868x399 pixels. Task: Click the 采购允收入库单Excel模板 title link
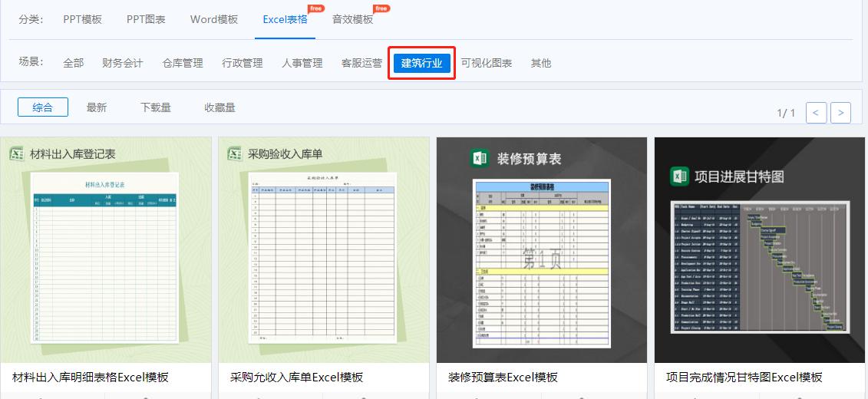pyautogui.click(x=297, y=378)
